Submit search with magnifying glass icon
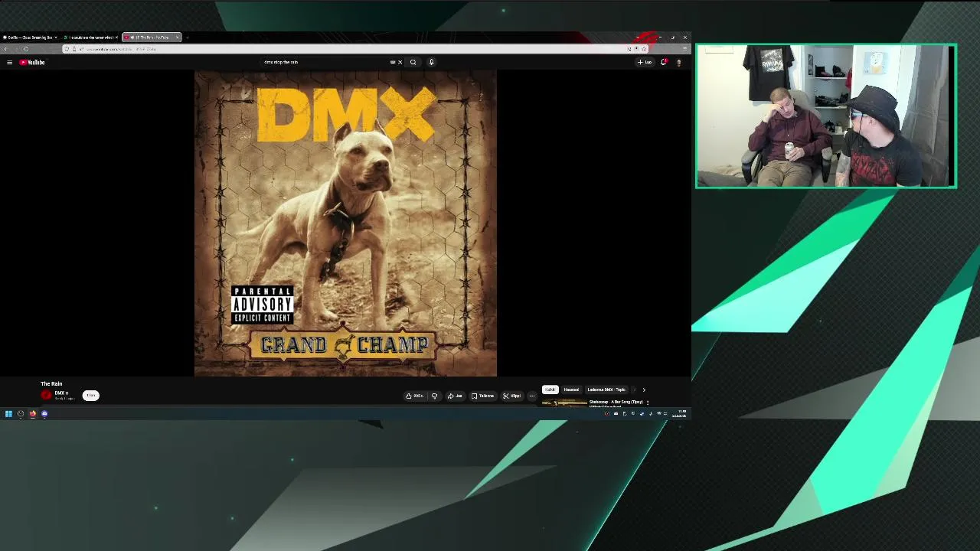This screenshot has height=551, width=980. point(413,62)
